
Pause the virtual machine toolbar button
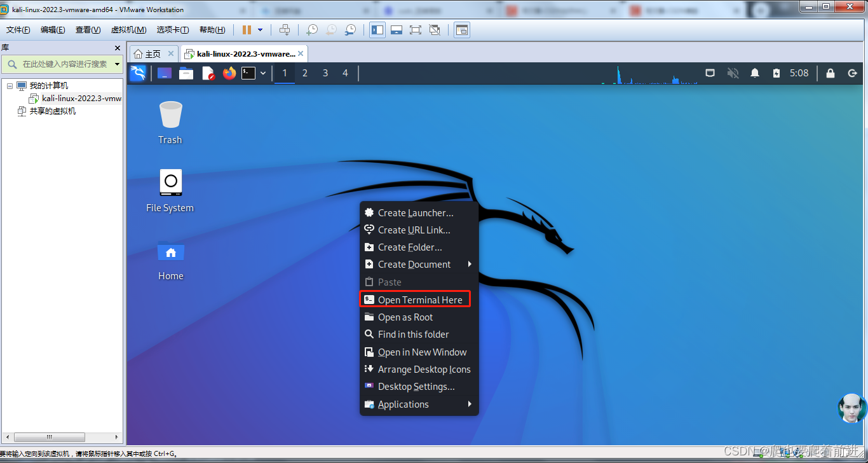pos(247,30)
